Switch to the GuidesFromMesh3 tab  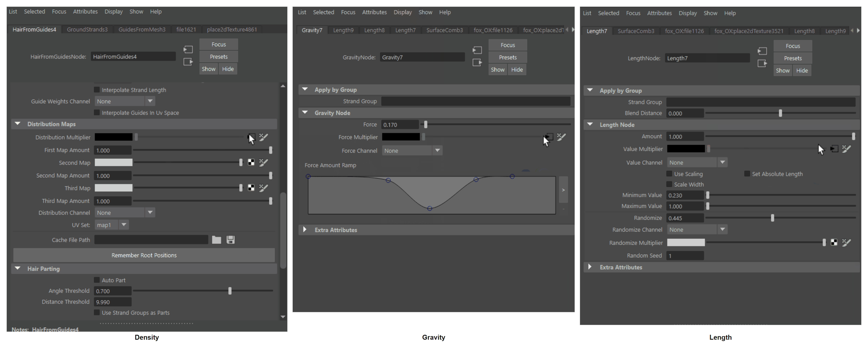[x=142, y=29]
